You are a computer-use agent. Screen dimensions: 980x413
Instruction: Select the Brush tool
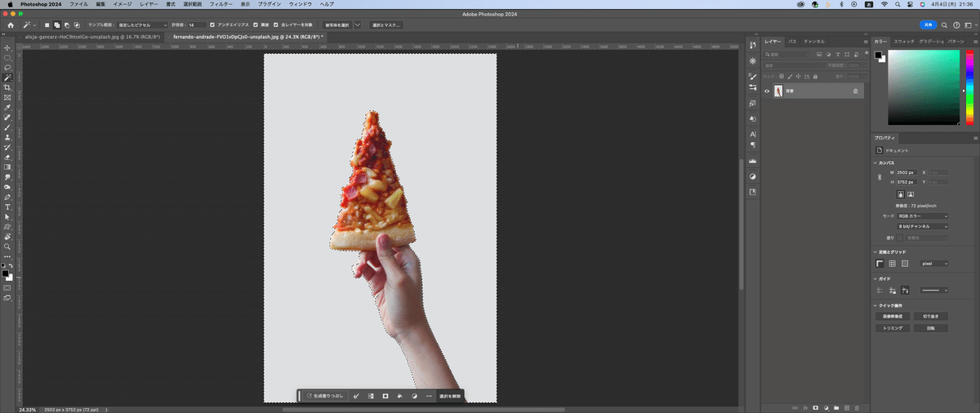point(7,127)
